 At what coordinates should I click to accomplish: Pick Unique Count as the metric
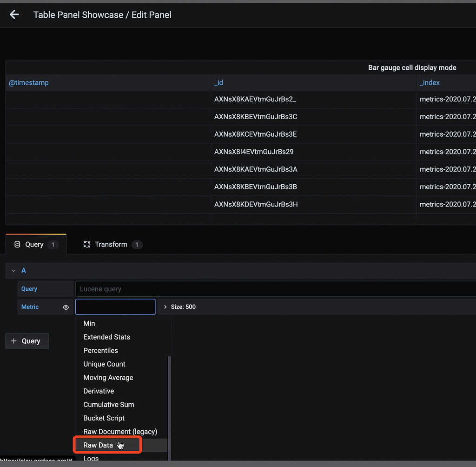(x=104, y=364)
